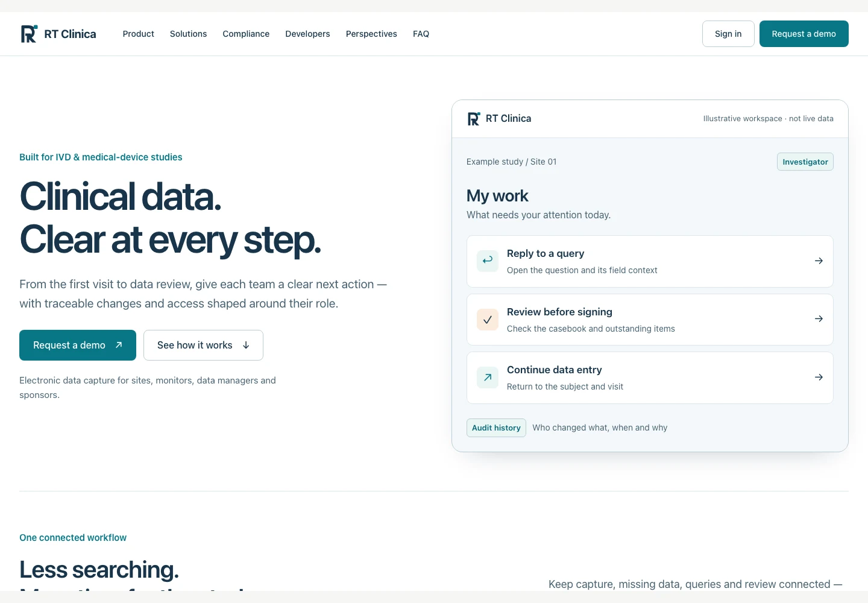Image resolution: width=868 pixels, height=603 pixels.
Task: Click hero Request a demo button
Action: point(78,346)
